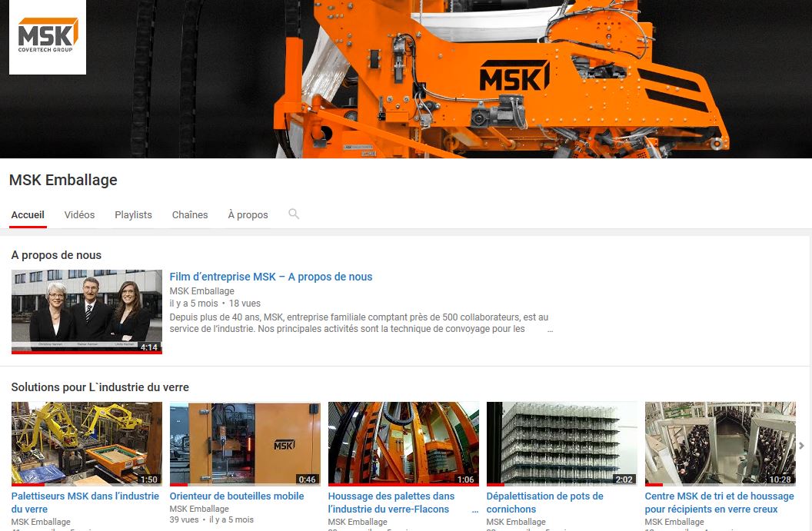Open the search icon next to channel tabs

(x=294, y=214)
